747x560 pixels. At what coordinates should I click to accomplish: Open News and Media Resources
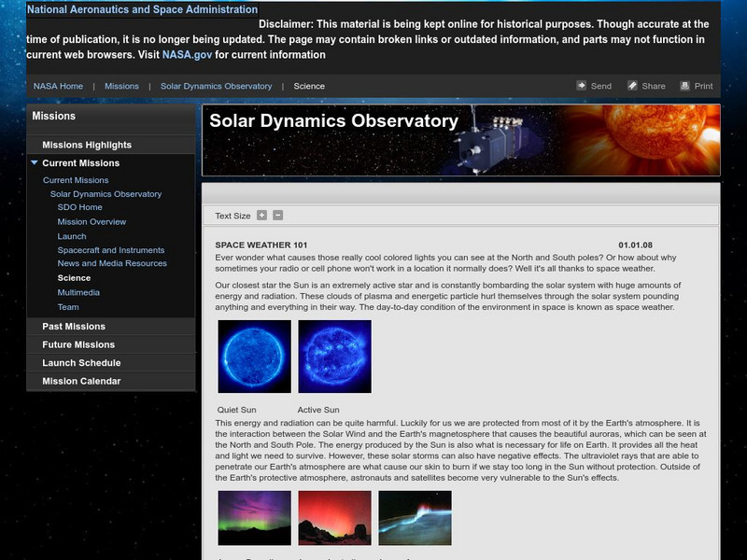coord(112,263)
